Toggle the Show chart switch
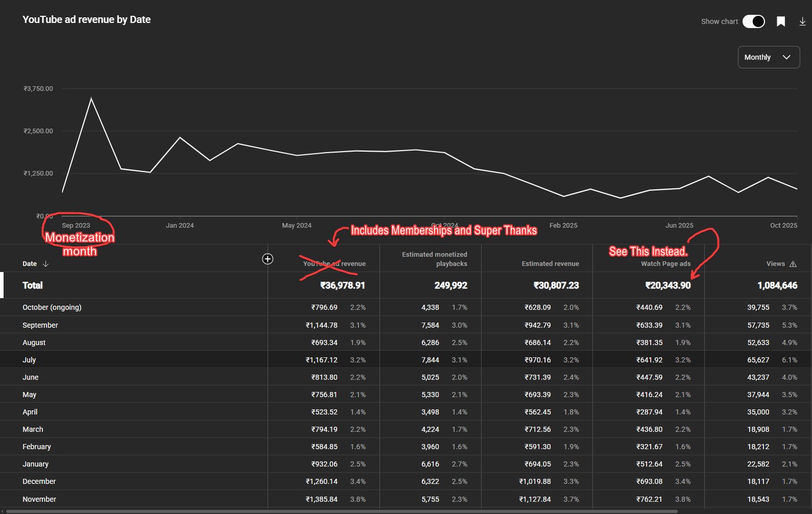Screen dimensions: 812x514 753,21
